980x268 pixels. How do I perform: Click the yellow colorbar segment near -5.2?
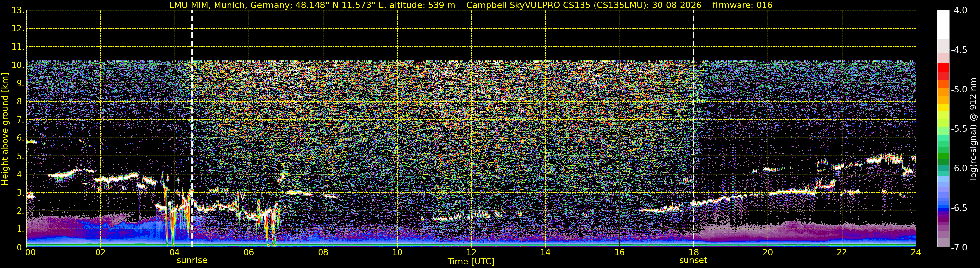(944, 107)
